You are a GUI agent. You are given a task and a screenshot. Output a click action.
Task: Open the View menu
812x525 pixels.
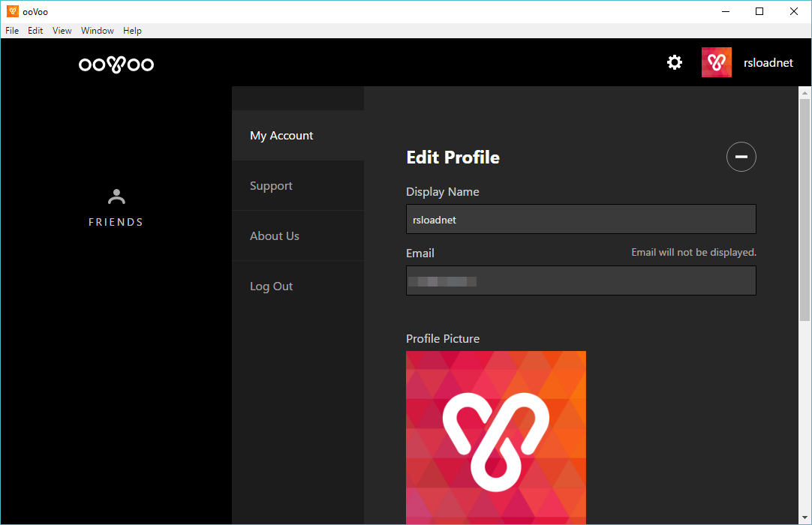click(62, 31)
